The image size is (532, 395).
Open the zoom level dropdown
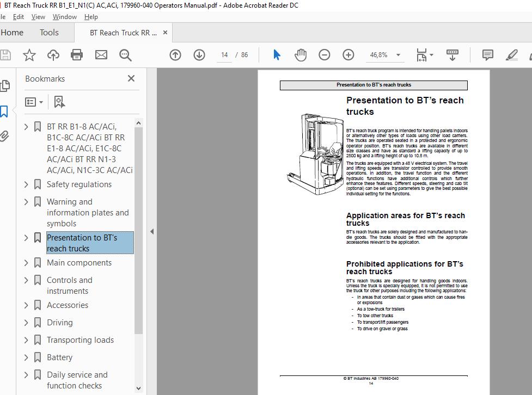[x=398, y=54]
